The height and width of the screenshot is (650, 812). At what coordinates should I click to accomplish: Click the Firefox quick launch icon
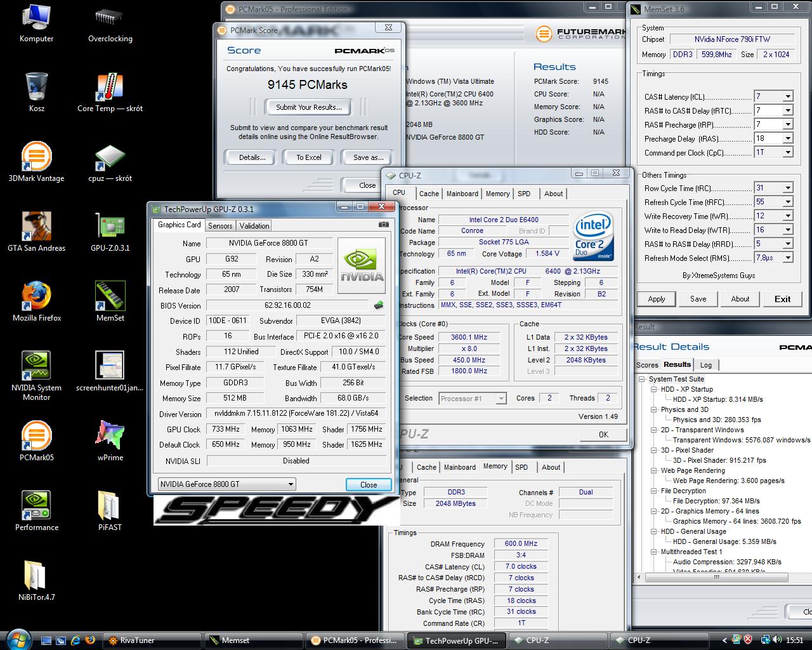coord(90,640)
